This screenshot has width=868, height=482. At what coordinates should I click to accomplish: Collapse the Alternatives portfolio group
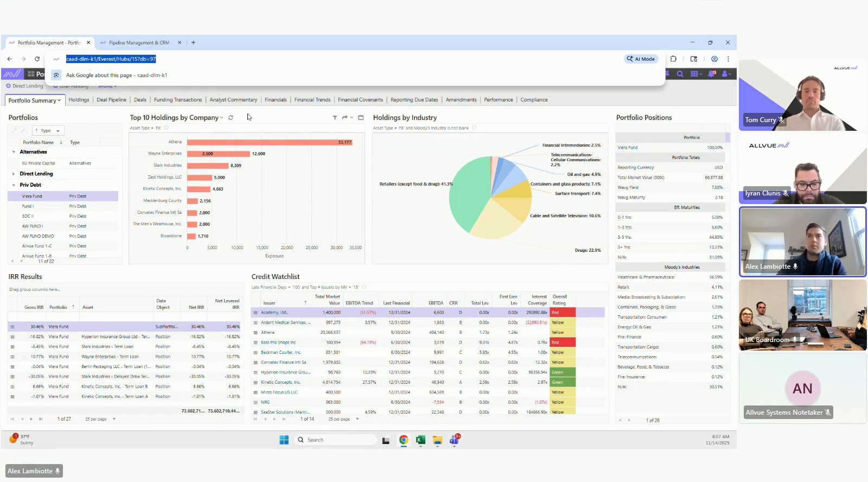click(14, 152)
